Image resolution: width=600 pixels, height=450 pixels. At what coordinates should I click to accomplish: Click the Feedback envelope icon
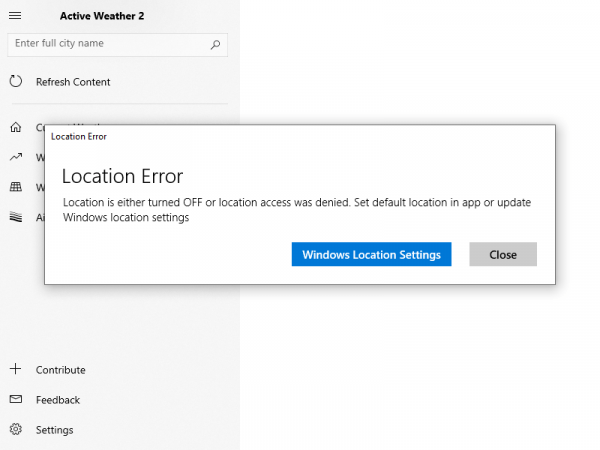pos(16,399)
